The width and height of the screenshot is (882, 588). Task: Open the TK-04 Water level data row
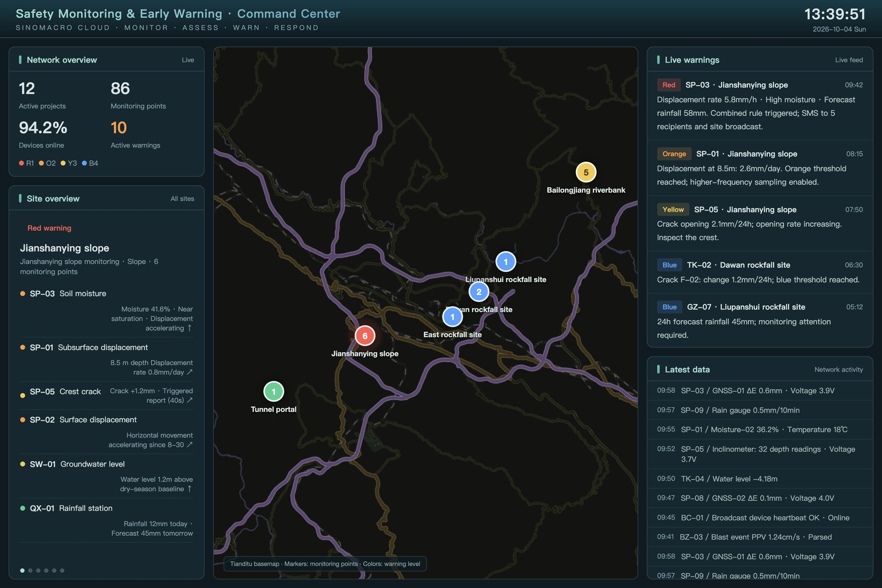pyautogui.click(x=760, y=479)
